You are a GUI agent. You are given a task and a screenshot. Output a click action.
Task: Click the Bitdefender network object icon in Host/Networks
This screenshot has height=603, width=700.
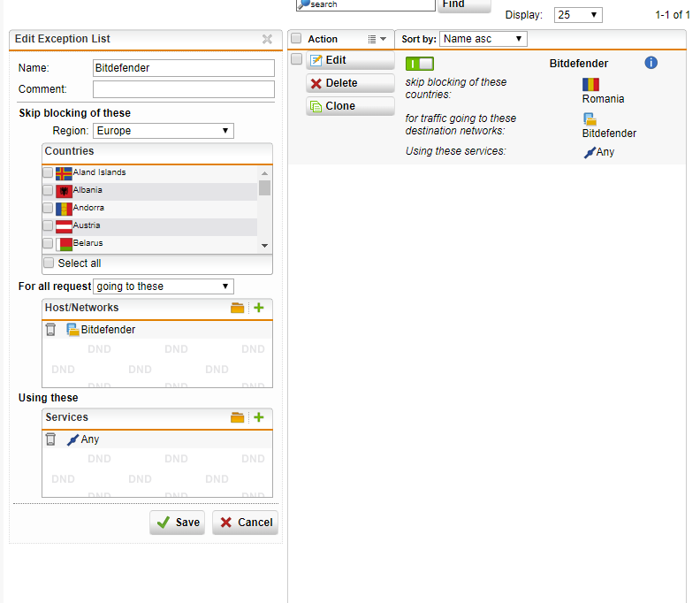click(x=72, y=330)
